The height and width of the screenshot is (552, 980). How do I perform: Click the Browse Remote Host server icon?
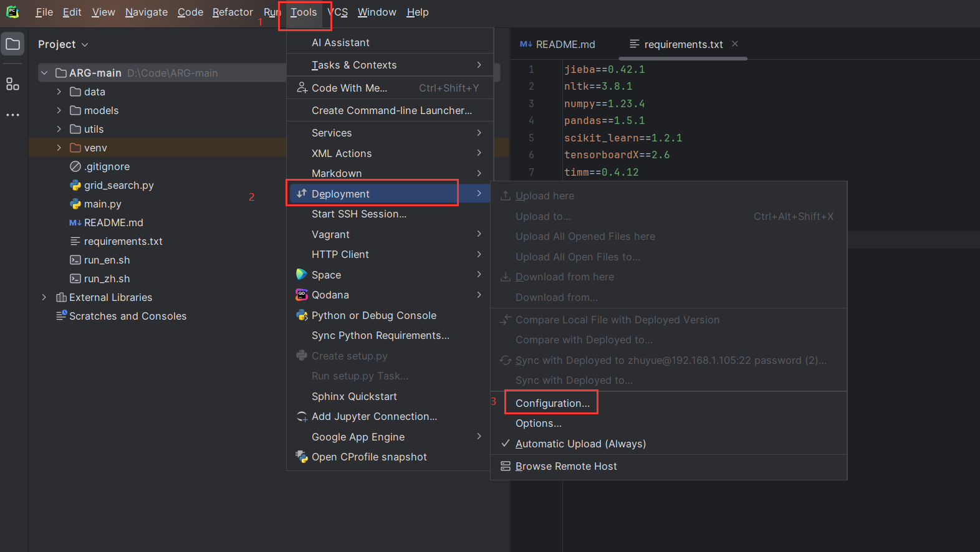tap(506, 466)
